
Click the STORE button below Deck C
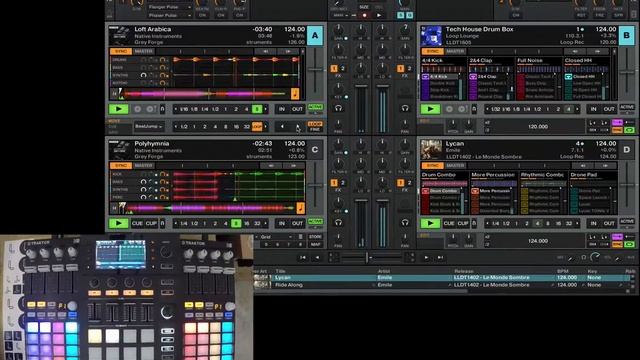[315, 237]
